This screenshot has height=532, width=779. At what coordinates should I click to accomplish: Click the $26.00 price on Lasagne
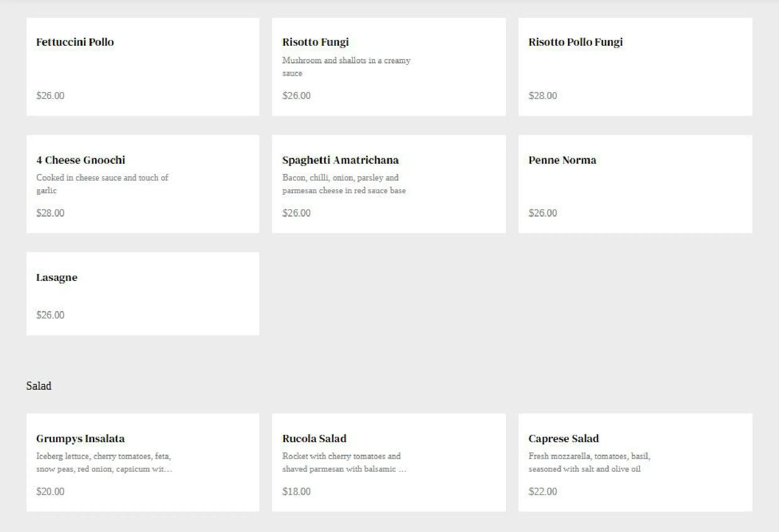[50, 315]
